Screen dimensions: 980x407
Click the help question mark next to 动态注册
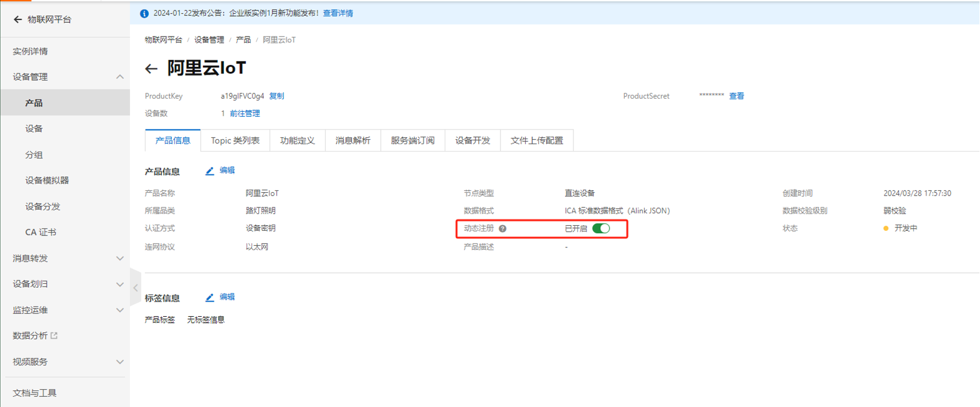(502, 229)
